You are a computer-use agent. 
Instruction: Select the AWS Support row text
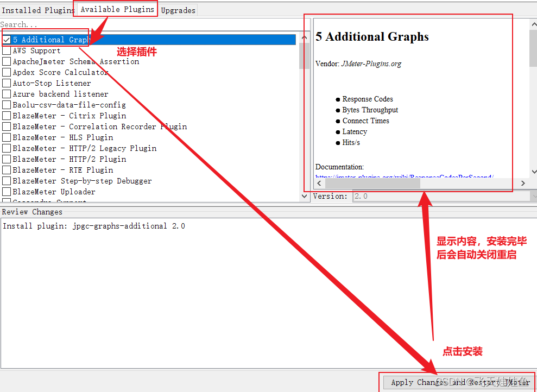click(36, 50)
